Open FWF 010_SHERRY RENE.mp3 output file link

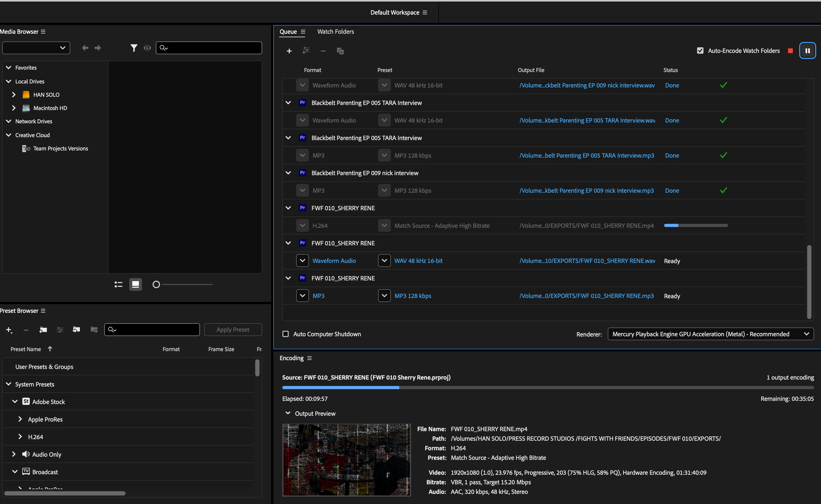586,296
